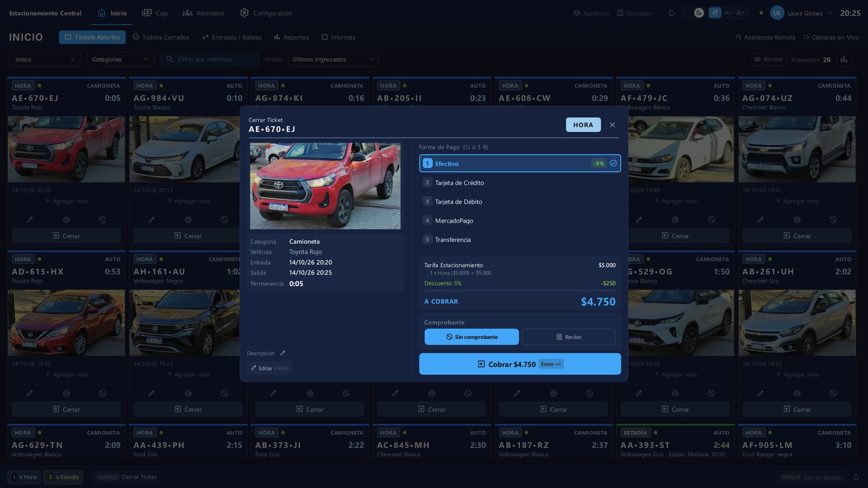Click print icon on AG•074•UZ card

click(x=796, y=220)
